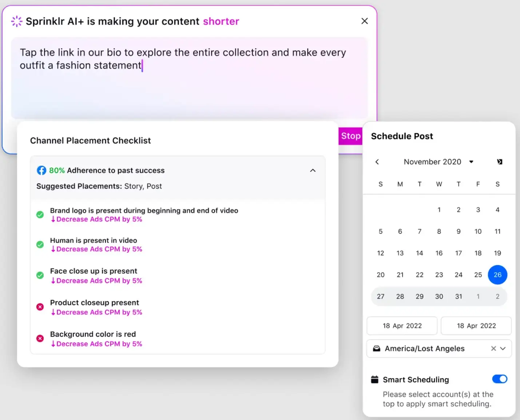Click the Sprinklr AI+ spinner icon

16,21
